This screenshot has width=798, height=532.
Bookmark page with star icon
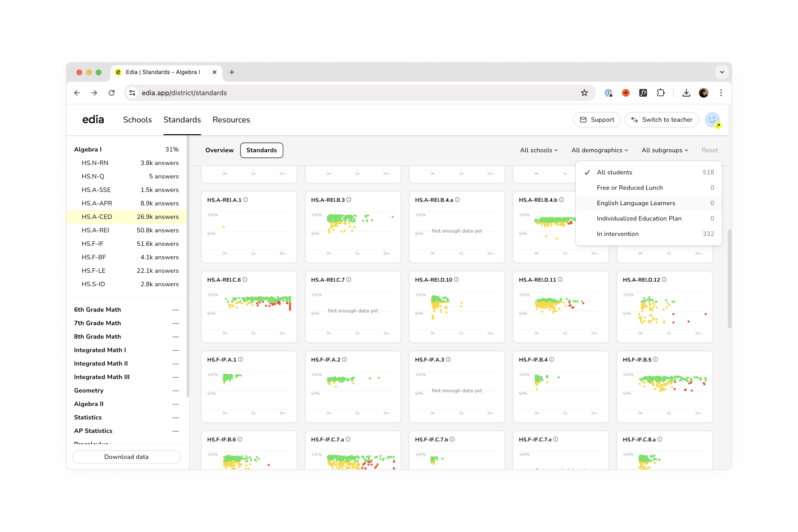(584, 93)
